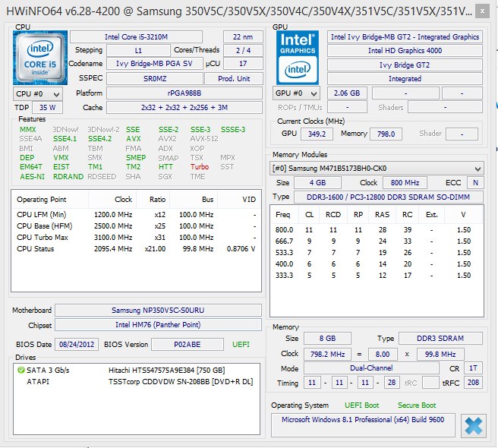
Task: Click the Turbo feature label
Action: [x=200, y=167]
